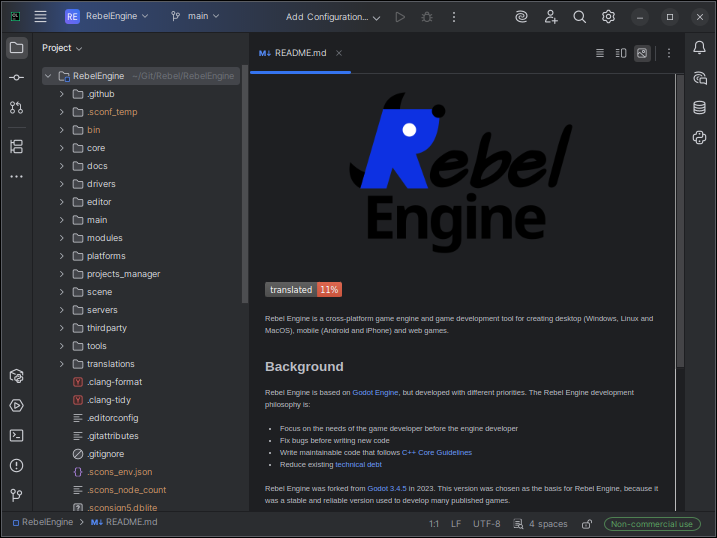
Task: Select the .clang-tidy file
Action: 109,400
